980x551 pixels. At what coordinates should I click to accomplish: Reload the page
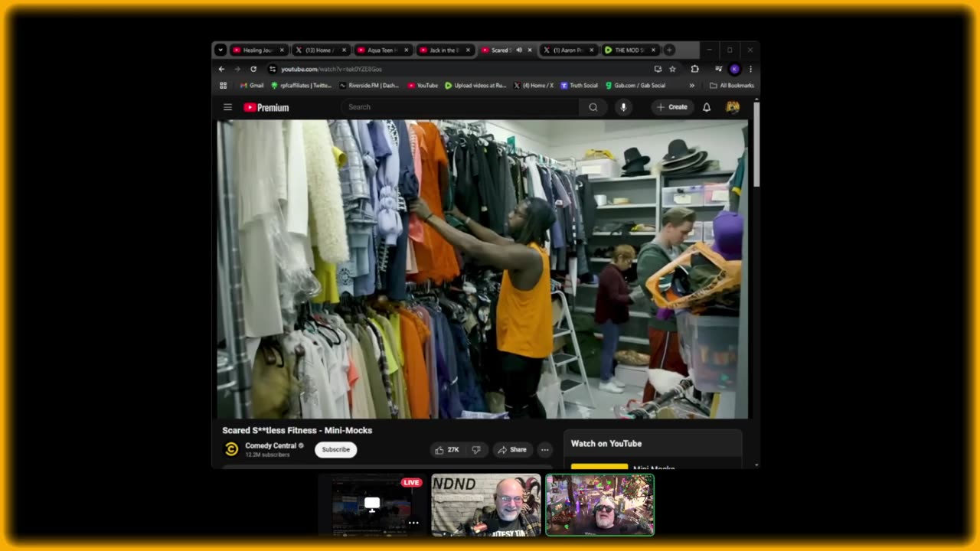pos(253,69)
